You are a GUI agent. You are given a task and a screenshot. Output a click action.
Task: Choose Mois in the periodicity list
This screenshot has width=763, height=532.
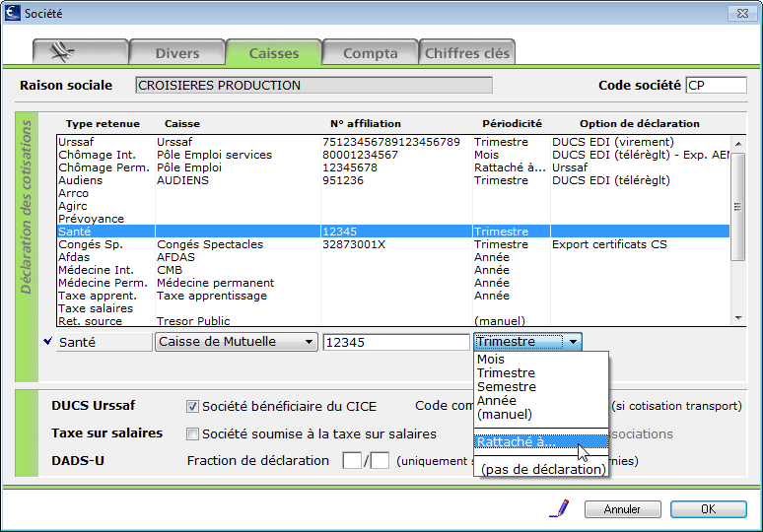540,360
